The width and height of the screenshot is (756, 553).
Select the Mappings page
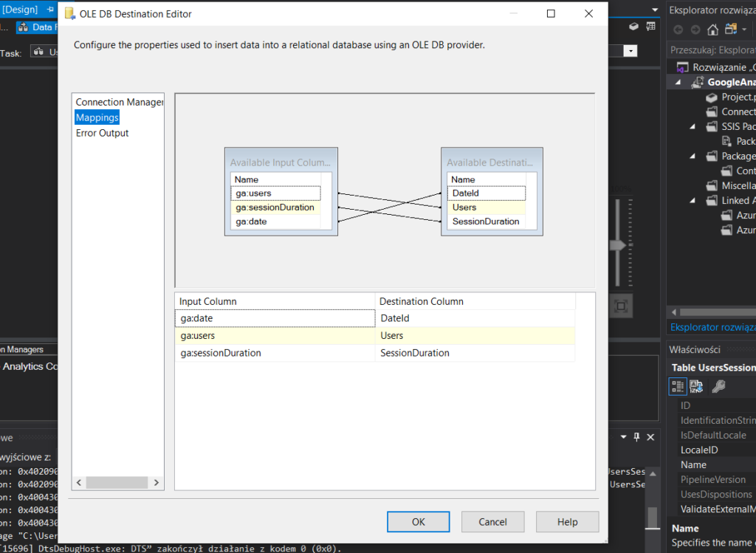(x=97, y=117)
